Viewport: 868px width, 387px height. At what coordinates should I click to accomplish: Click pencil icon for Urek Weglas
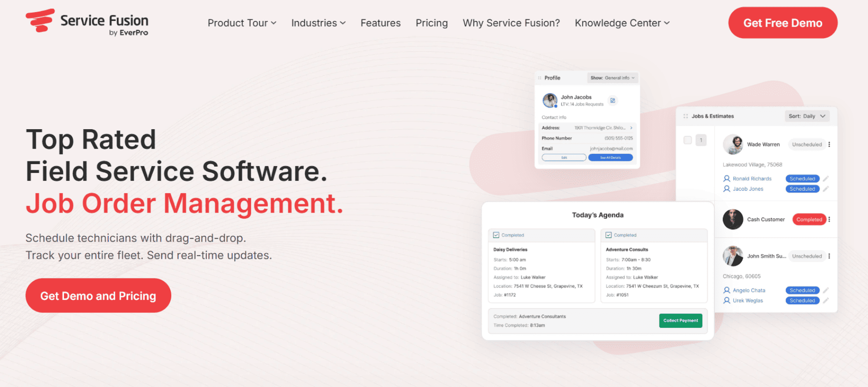(x=826, y=300)
